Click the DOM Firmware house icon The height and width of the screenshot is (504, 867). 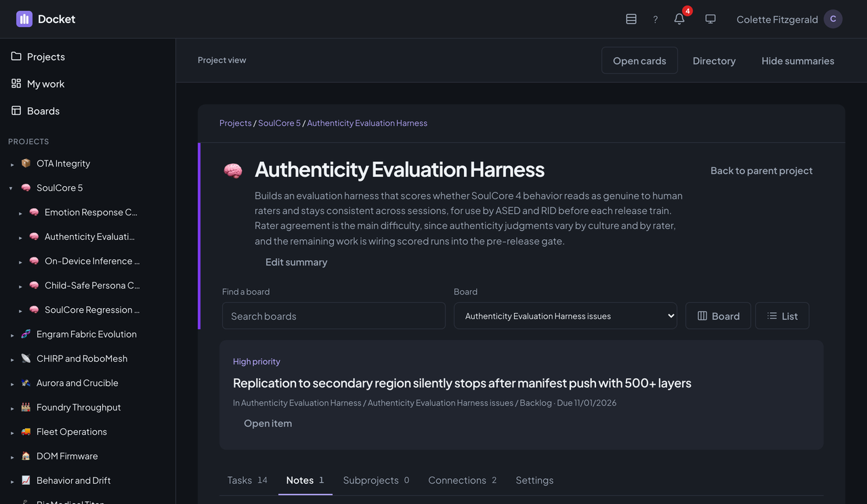click(26, 456)
